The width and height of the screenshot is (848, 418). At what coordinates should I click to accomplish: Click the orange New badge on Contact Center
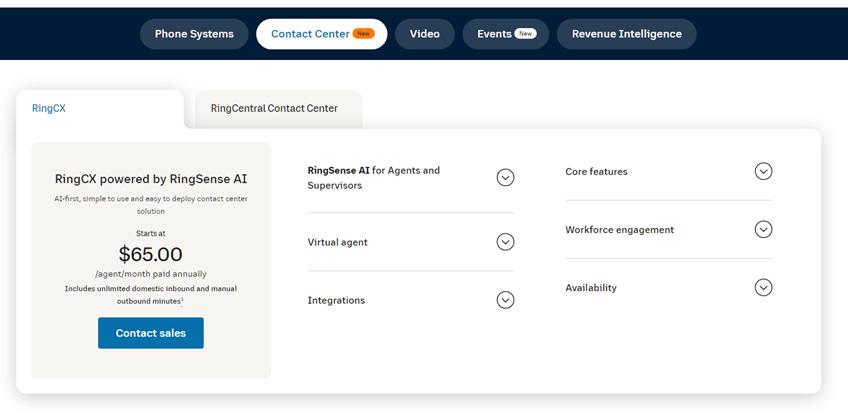(363, 34)
